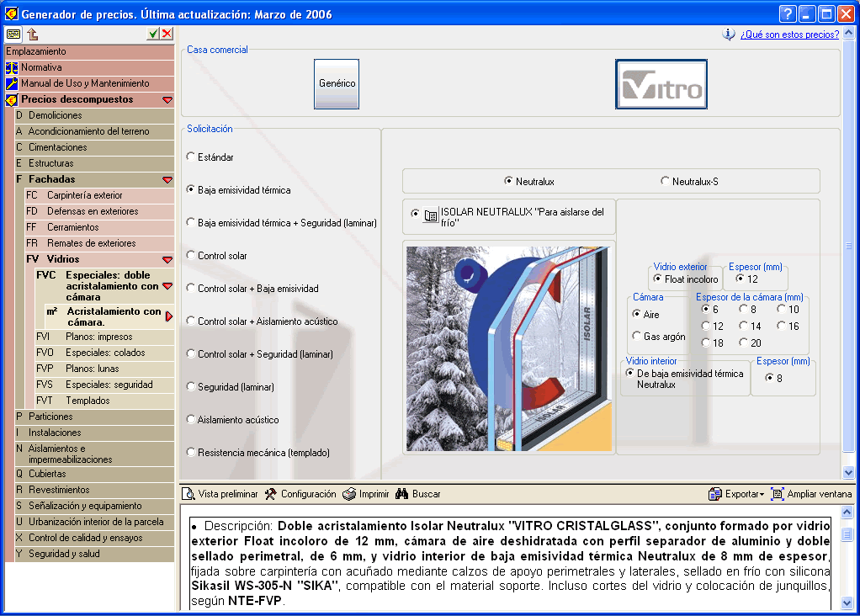This screenshot has width=860, height=616.
Task: Open FVT Templados item
Action: (104, 401)
